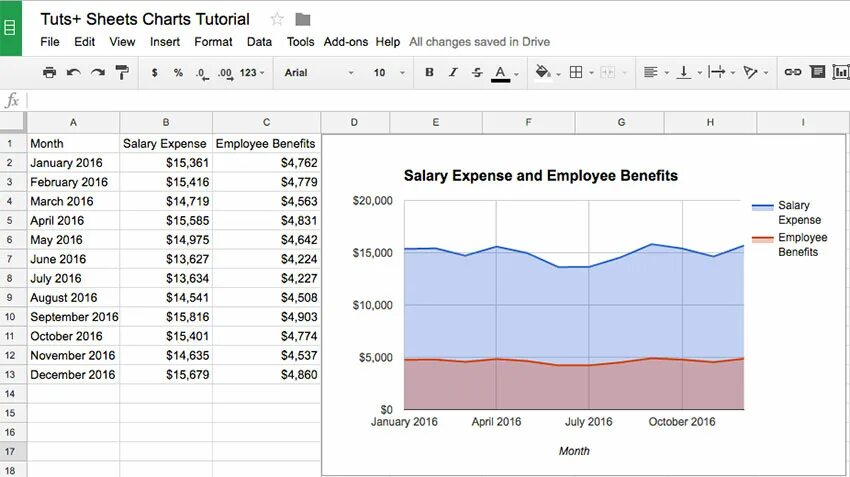
Task: Open the Data menu
Action: 259,42
